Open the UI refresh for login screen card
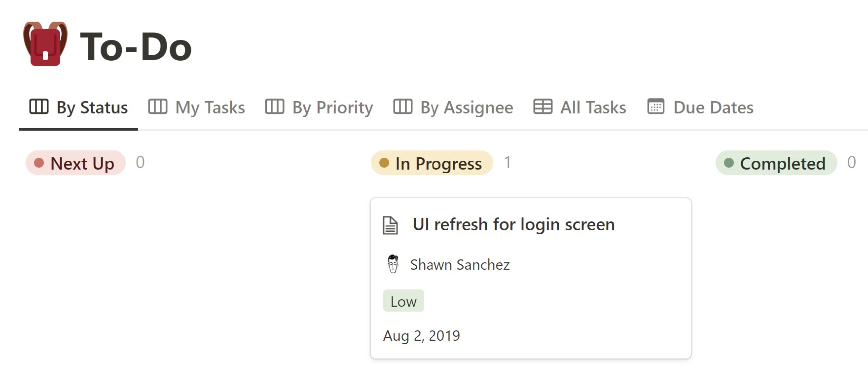 click(x=514, y=224)
